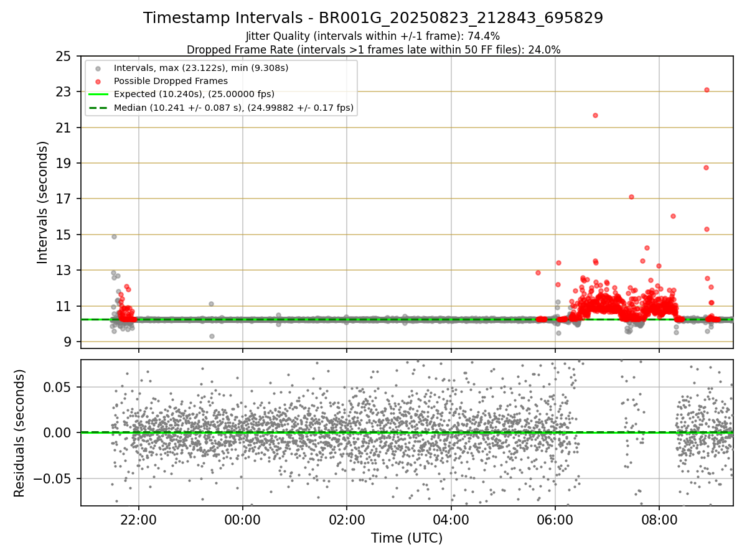The image size is (747, 560).
Task: Click the gray marker in the Intervals legend row
Action: 98,68
